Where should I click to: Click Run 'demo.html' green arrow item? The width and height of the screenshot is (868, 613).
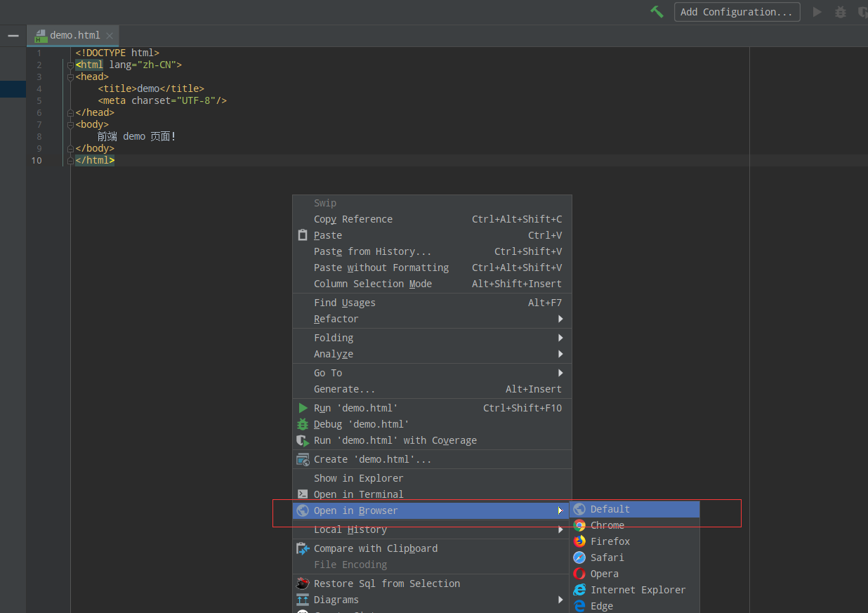pos(432,408)
